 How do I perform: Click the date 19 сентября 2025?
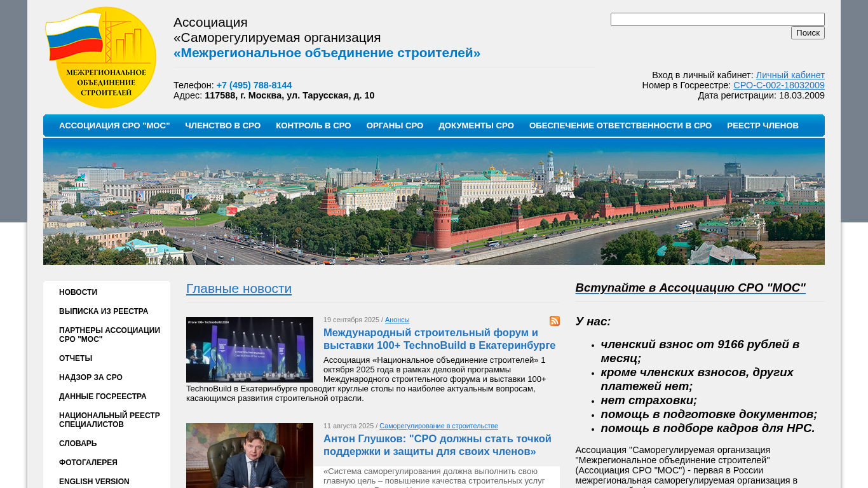pyautogui.click(x=351, y=320)
